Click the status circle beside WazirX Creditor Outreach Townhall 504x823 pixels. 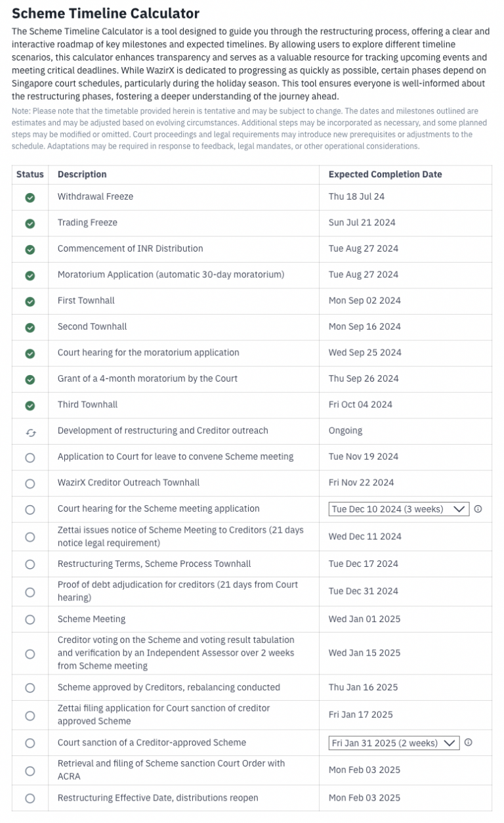[29, 483]
